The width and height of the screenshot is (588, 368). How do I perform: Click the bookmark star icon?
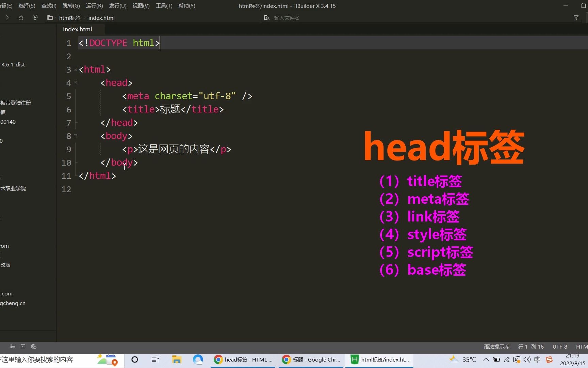point(21,17)
